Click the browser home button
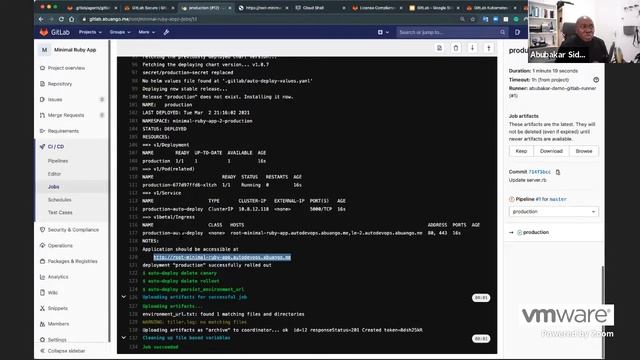The width and height of the screenshot is (640, 360). (x=71, y=19)
